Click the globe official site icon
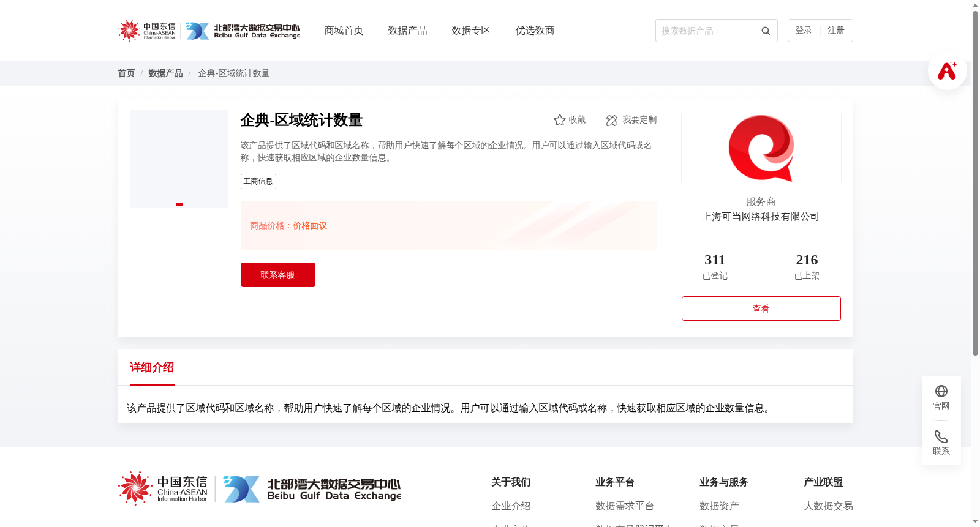 [x=941, y=391]
